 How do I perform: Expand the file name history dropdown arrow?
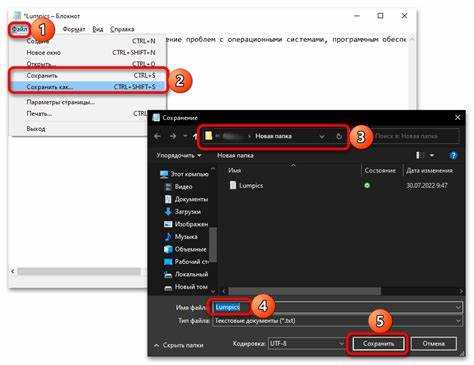(x=459, y=307)
